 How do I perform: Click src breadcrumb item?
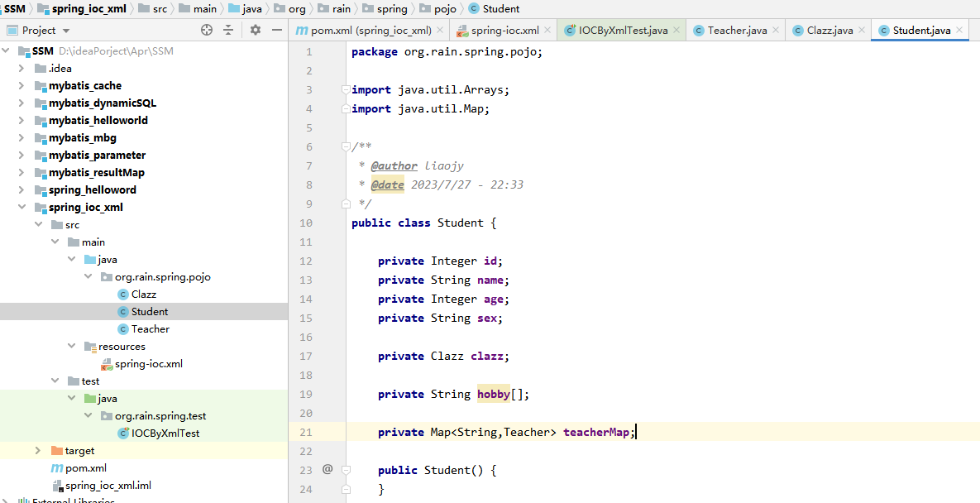160,9
